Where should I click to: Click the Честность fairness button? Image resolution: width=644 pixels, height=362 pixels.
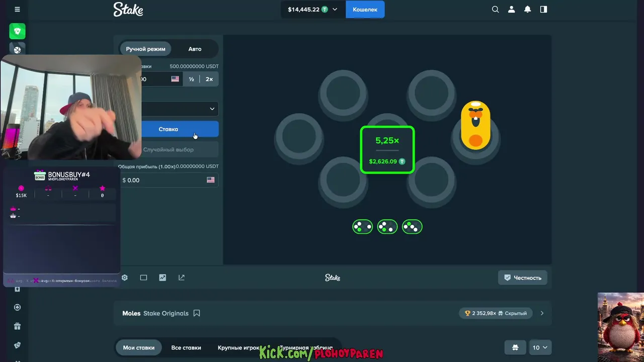click(x=523, y=278)
